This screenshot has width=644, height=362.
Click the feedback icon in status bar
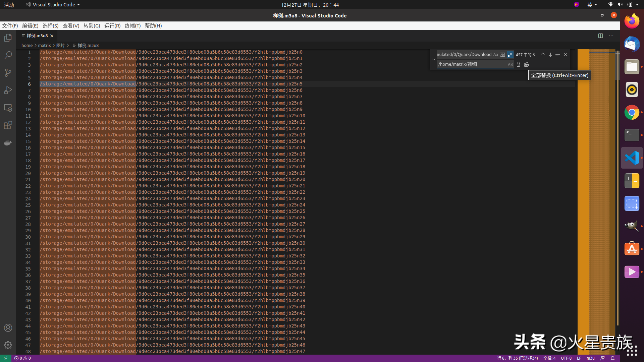(602, 358)
